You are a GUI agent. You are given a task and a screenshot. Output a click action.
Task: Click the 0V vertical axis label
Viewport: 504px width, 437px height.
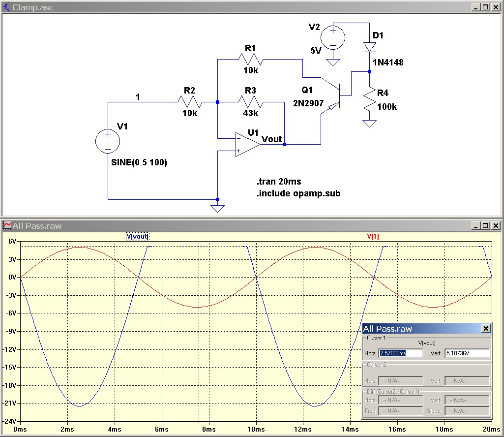point(12,277)
